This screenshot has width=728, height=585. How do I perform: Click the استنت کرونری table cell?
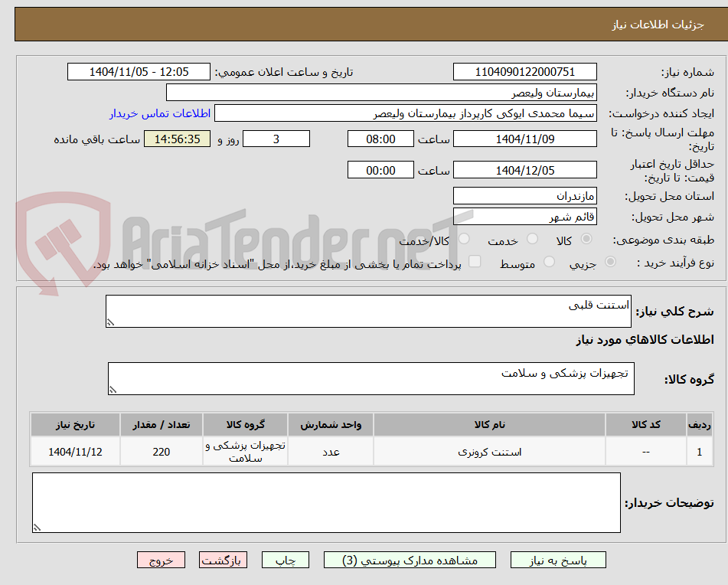(x=489, y=451)
